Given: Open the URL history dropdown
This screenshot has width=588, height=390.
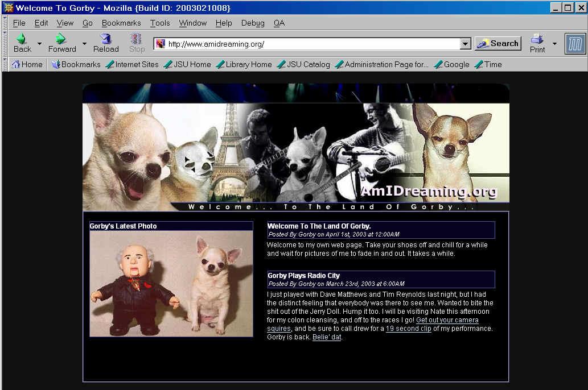Looking at the screenshot, I should (x=466, y=44).
